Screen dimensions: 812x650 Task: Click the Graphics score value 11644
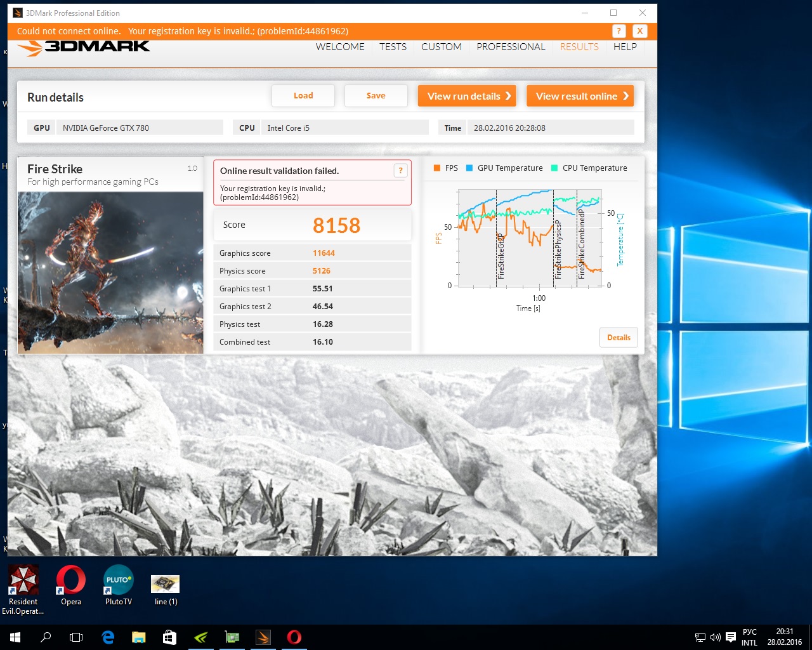coord(324,253)
